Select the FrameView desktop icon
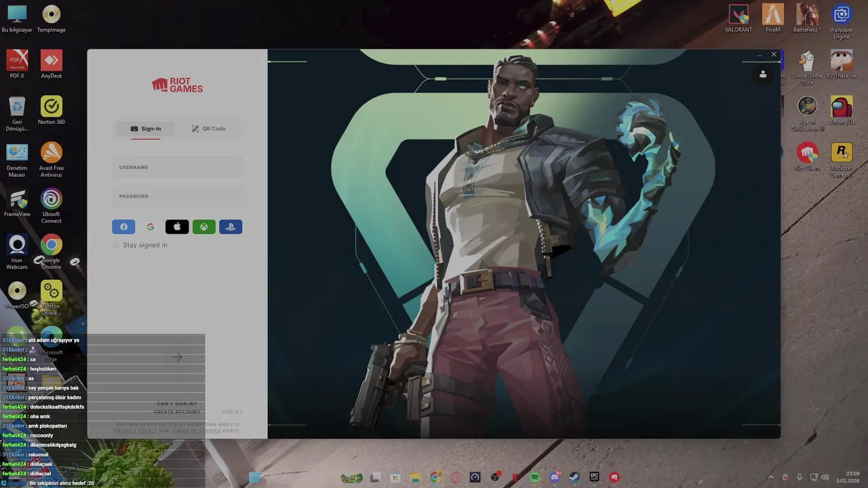Viewport: 868px width, 488px height. pyautogui.click(x=17, y=203)
